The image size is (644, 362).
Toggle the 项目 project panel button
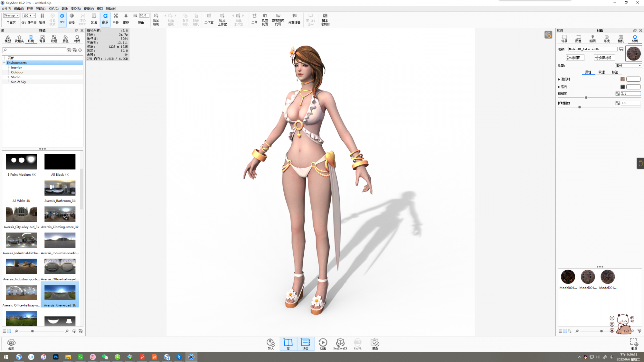click(305, 344)
